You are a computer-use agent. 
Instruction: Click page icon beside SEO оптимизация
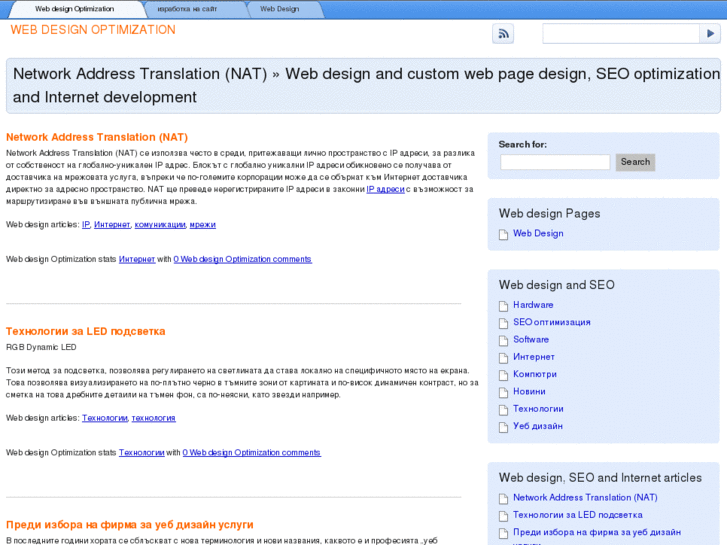(503, 323)
